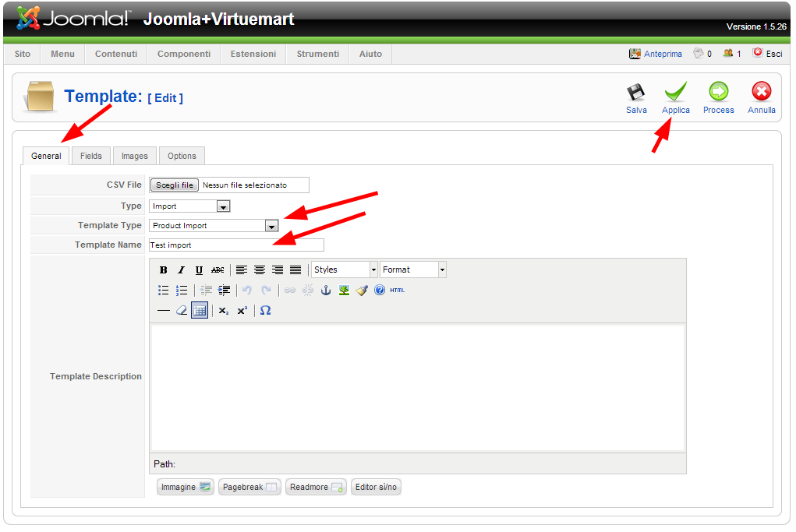
Task: Click the Readmore button
Action: [316, 488]
